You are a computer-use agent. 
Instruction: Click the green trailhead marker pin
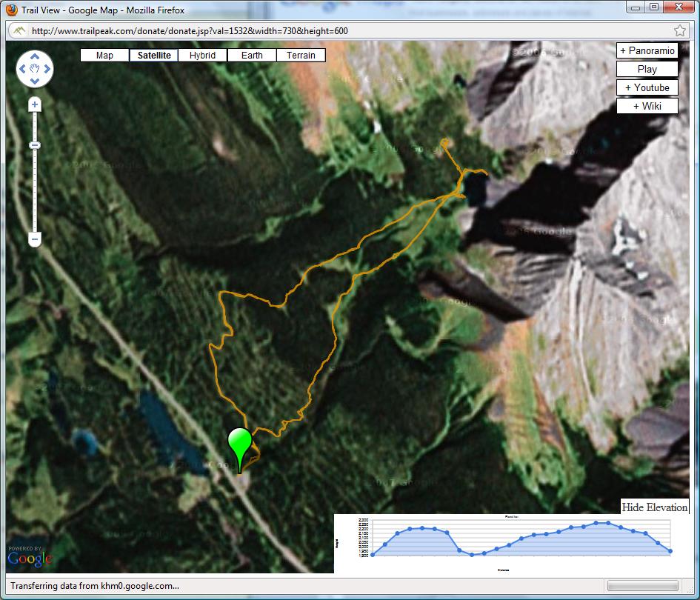pyautogui.click(x=239, y=444)
